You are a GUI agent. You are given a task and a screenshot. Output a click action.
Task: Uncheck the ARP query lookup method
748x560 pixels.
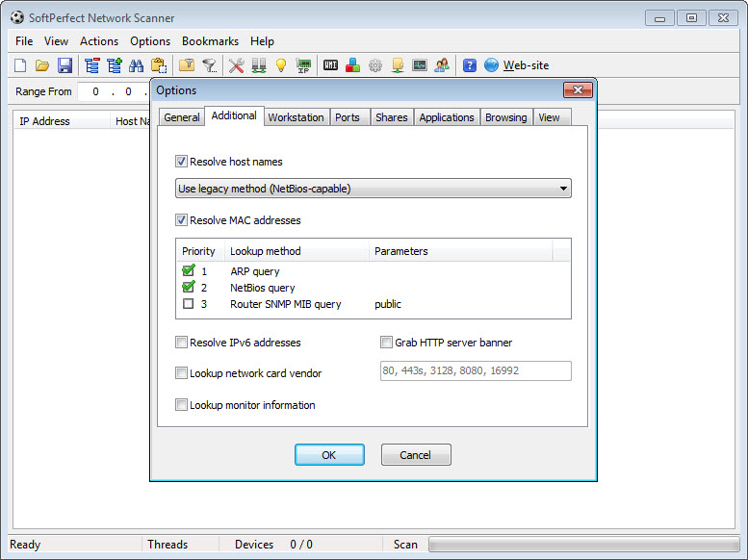189,270
